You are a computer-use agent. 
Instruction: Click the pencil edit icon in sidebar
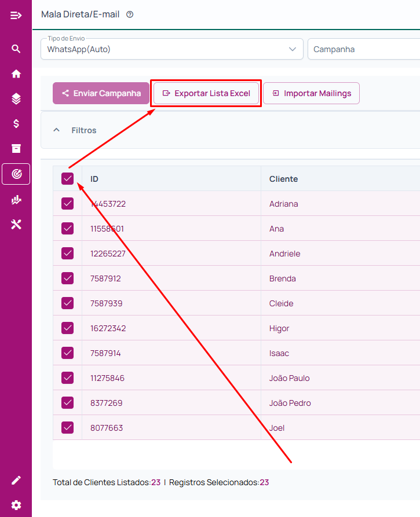[x=16, y=480]
